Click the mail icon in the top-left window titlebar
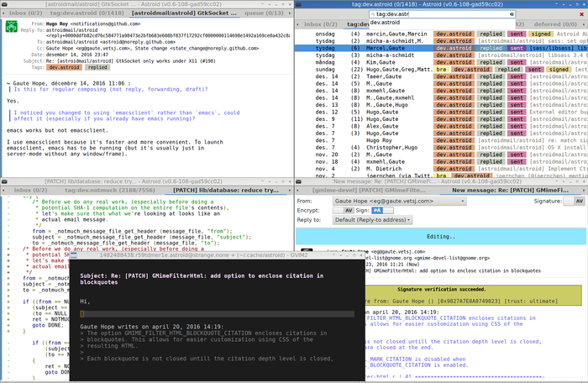The image size is (588, 383). (x=5, y=5)
